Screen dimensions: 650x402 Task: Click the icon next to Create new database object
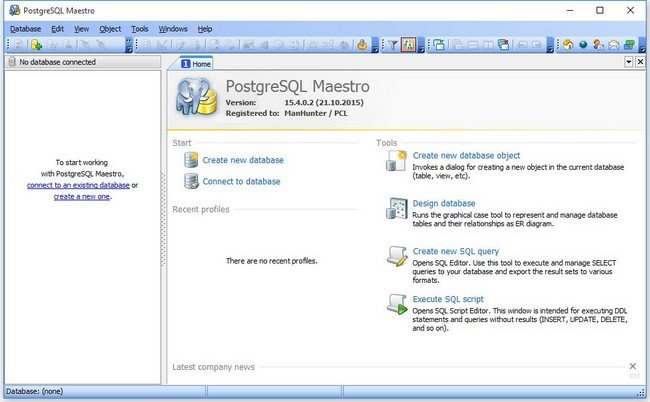[x=396, y=161]
